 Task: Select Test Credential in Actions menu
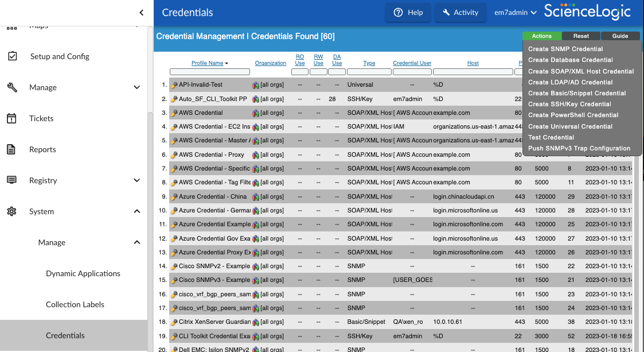551,138
